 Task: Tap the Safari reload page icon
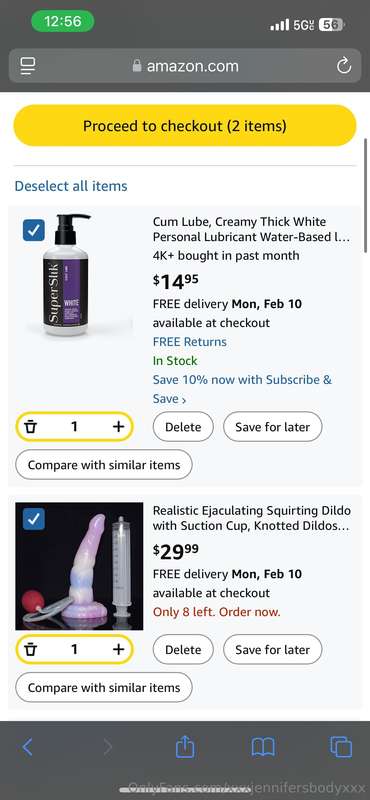point(344,66)
